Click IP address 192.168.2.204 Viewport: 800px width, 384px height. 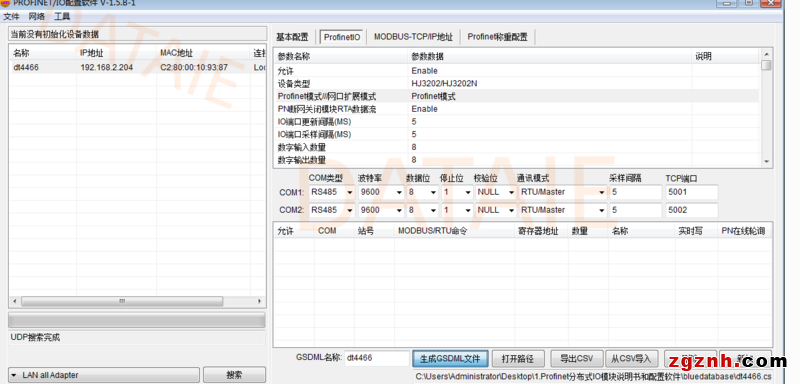click(x=107, y=67)
